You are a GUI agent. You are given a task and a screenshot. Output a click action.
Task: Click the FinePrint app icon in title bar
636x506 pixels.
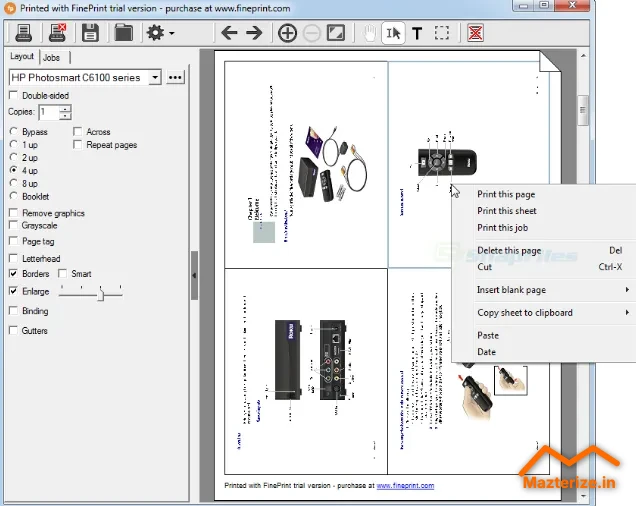point(10,8)
